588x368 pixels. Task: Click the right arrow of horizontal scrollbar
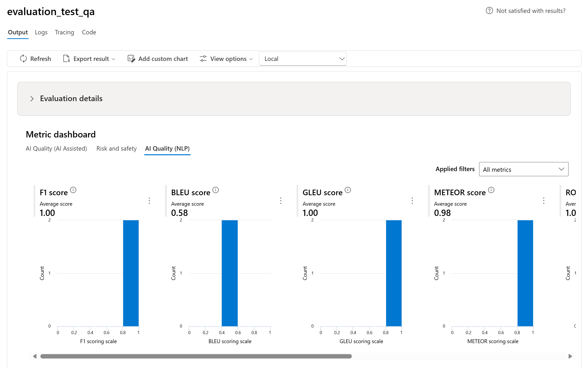click(570, 356)
